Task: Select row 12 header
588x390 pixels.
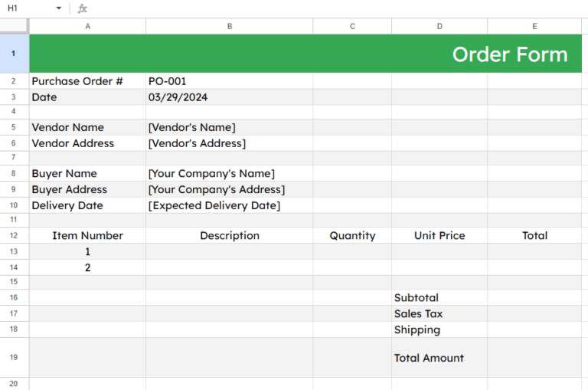Action: point(14,235)
